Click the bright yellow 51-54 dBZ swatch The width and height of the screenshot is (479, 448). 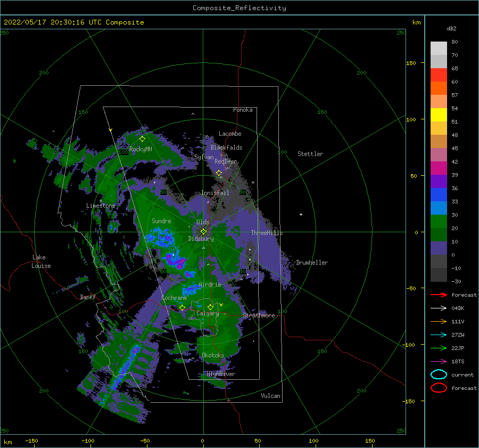(439, 115)
